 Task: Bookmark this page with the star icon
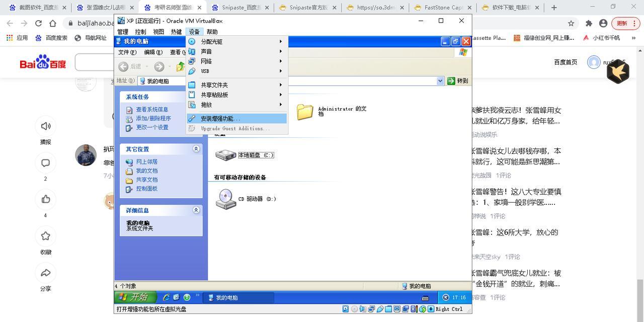click(x=571, y=23)
